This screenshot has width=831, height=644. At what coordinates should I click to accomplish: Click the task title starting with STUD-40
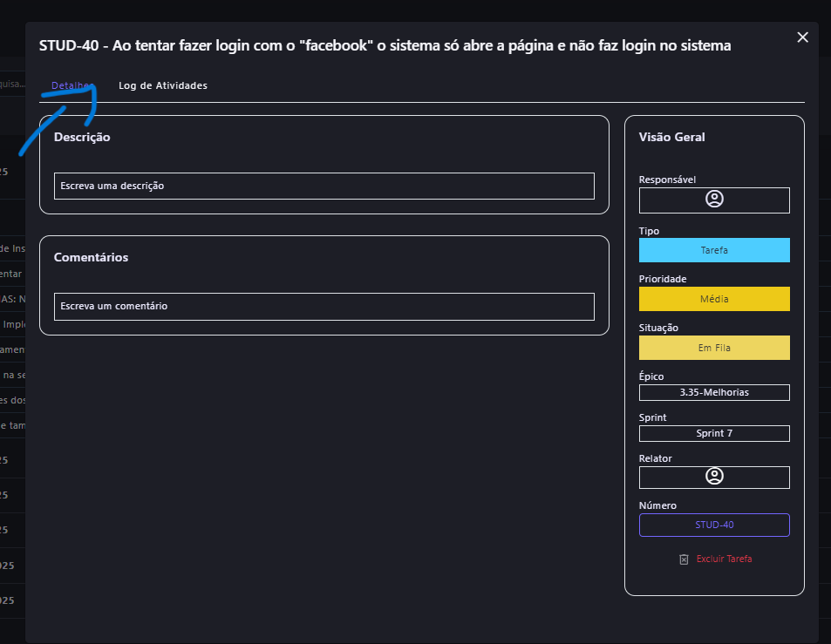[x=385, y=45]
